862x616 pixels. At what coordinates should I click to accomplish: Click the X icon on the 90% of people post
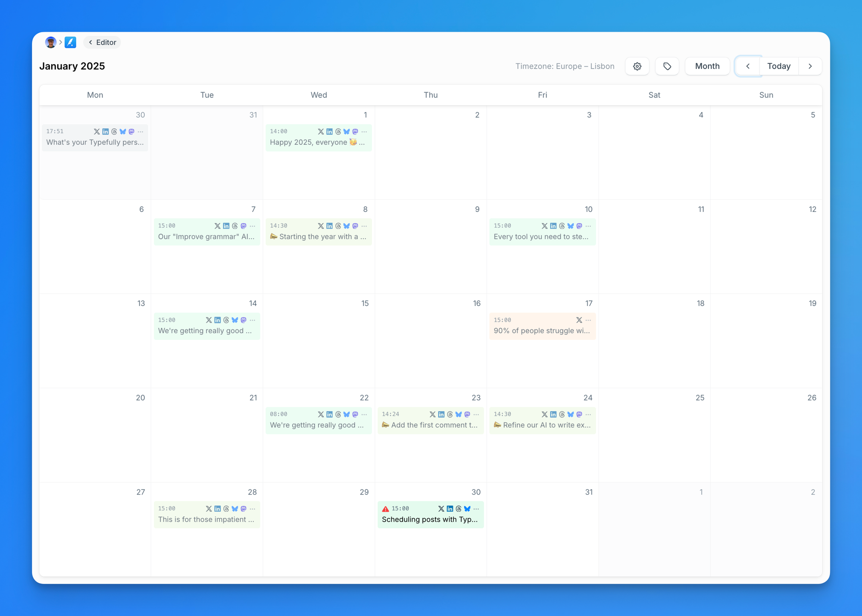click(x=579, y=320)
